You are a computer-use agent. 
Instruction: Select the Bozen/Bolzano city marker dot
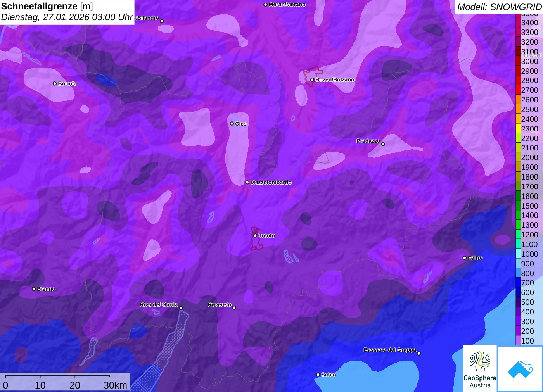tap(312, 80)
